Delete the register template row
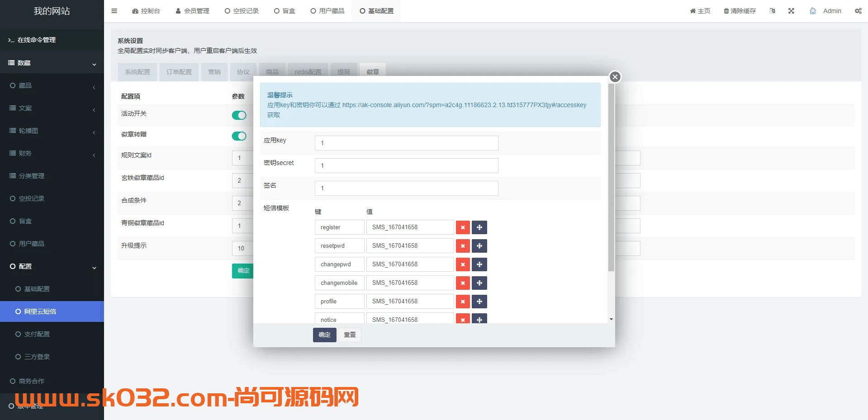This screenshot has height=420, width=868. tap(463, 227)
